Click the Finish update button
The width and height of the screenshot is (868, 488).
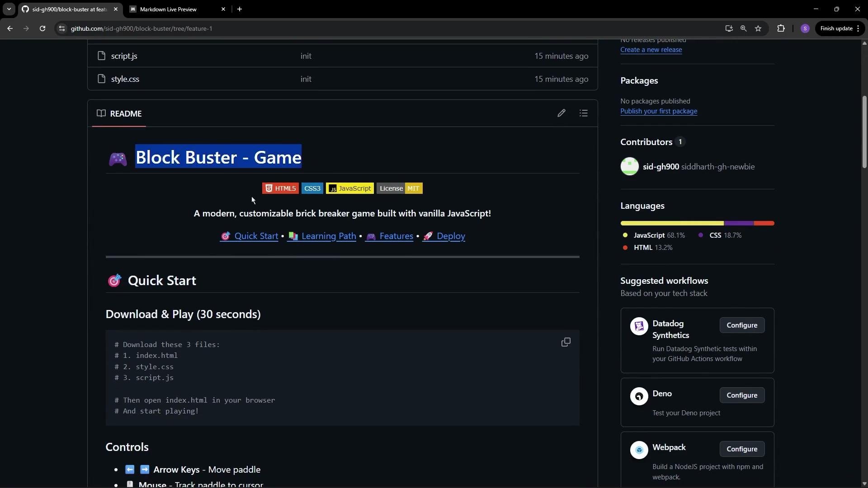(840, 28)
